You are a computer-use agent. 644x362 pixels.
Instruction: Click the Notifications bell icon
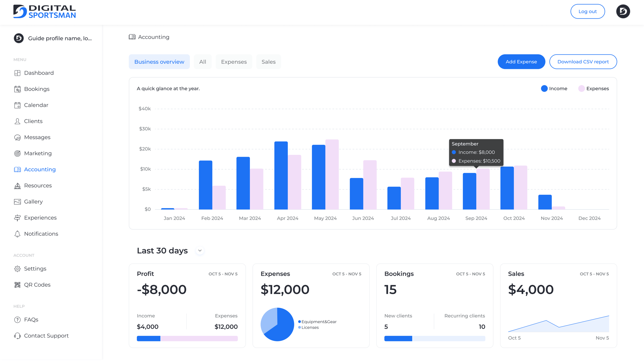pyautogui.click(x=17, y=234)
